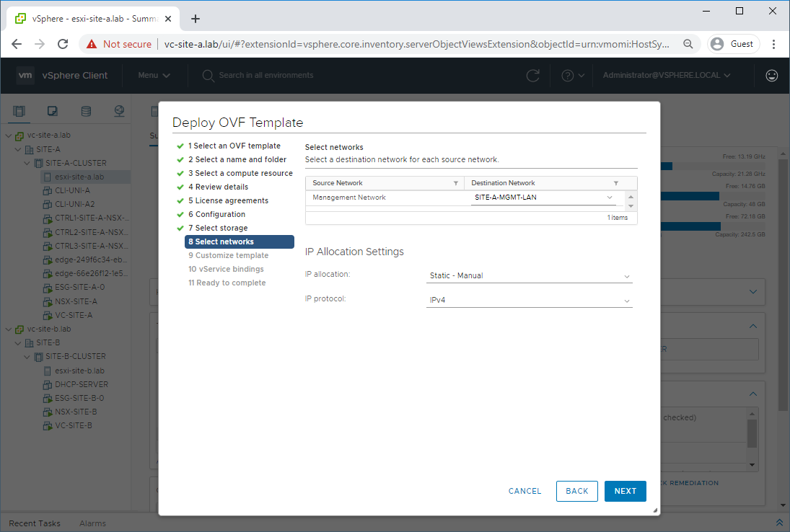Image resolution: width=790 pixels, height=532 pixels.
Task: Select the edge-249f6c34 virtual machine
Action: [x=91, y=260]
